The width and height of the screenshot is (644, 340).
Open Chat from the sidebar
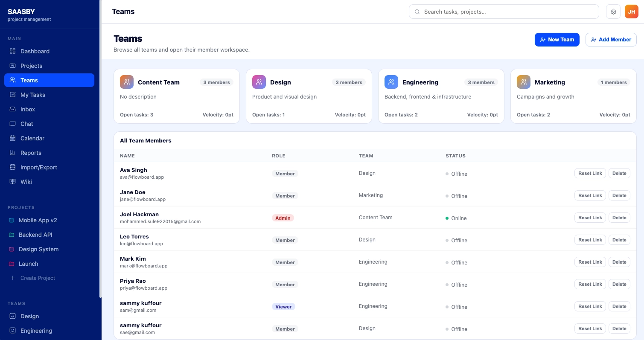tap(26, 124)
